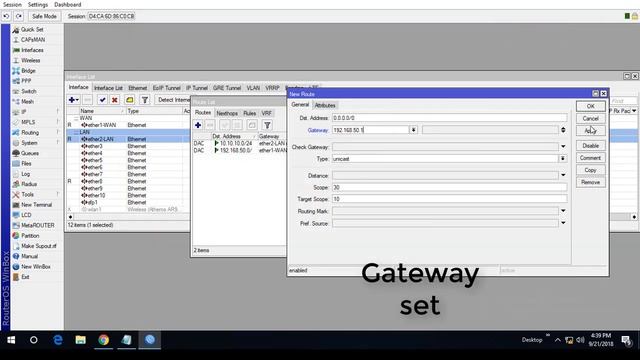Expand the Routing Mark dropdown

(563, 211)
